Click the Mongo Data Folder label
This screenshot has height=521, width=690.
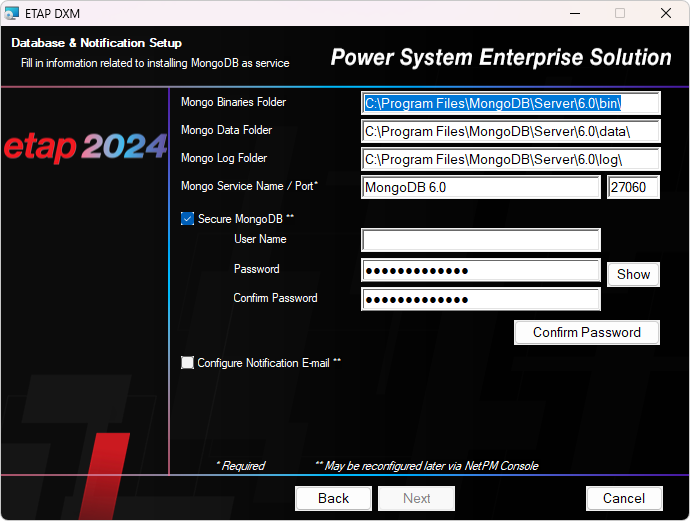pos(226,130)
